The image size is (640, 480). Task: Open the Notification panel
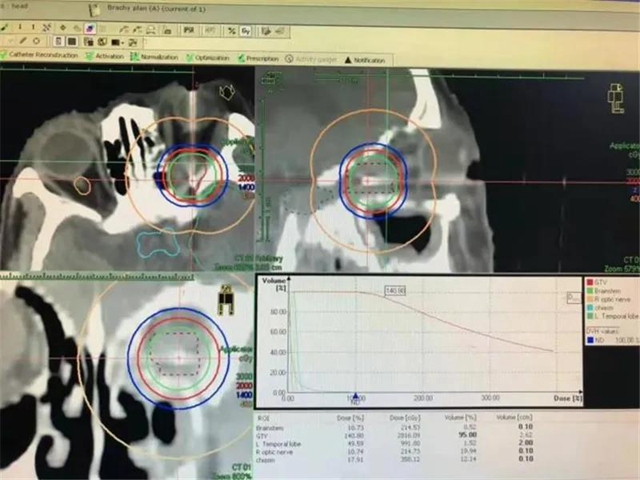coord(364,60)
